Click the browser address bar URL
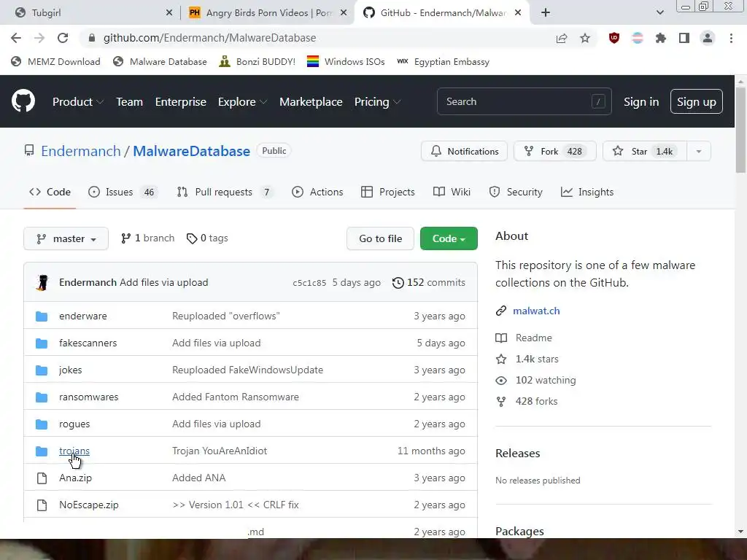The image size is (747, 560). [x=209, y=38]
